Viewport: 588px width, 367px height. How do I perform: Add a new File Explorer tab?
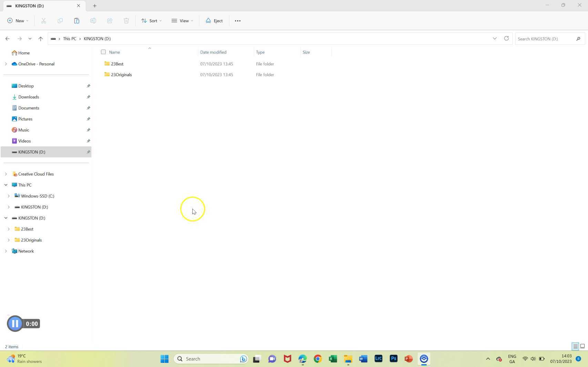(94, 6)
